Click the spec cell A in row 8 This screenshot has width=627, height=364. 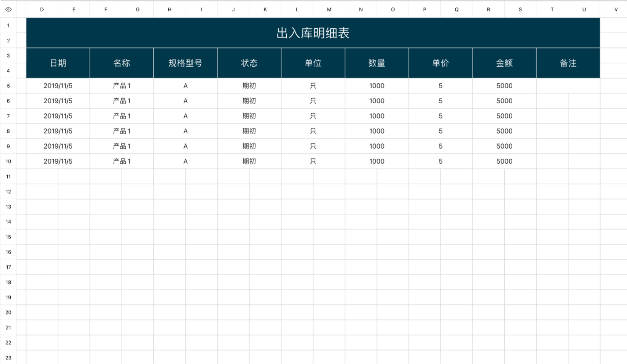click(185, 131)
